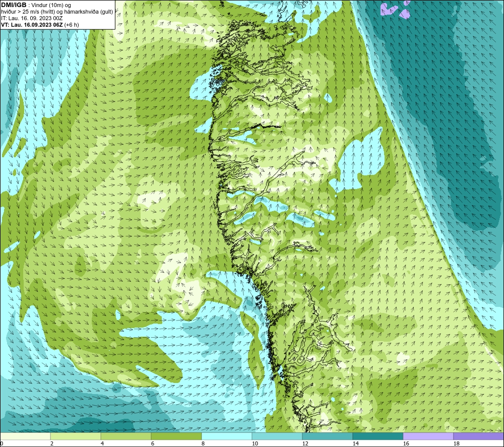The height and width of the screenshot is (447, 504).
Task: Click the 18+ m/s purple legend swatch
Action: coord(478,436)
